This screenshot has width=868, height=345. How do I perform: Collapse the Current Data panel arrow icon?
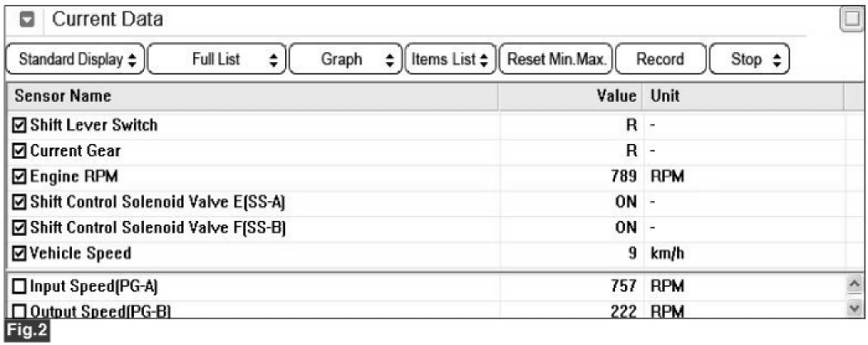point(27,21)
